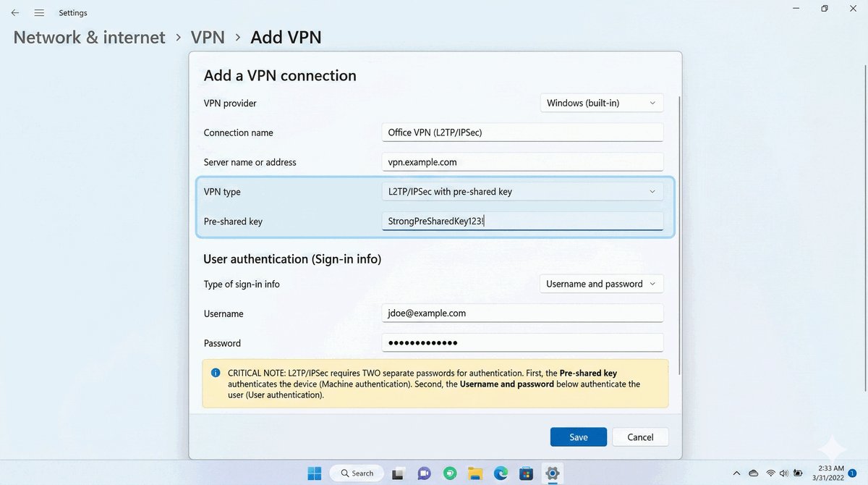Screen dimensions: 868x485
Task: Open the Windows Start menu
Action: pos(315,473)
